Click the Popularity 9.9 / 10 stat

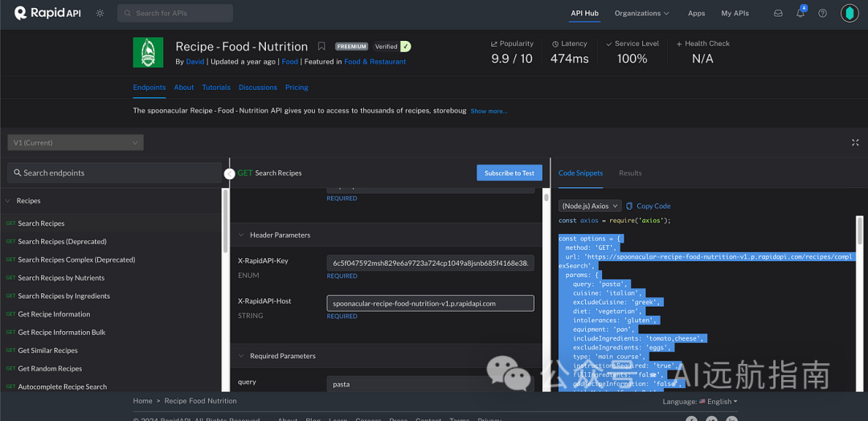[x=512, y=52]
